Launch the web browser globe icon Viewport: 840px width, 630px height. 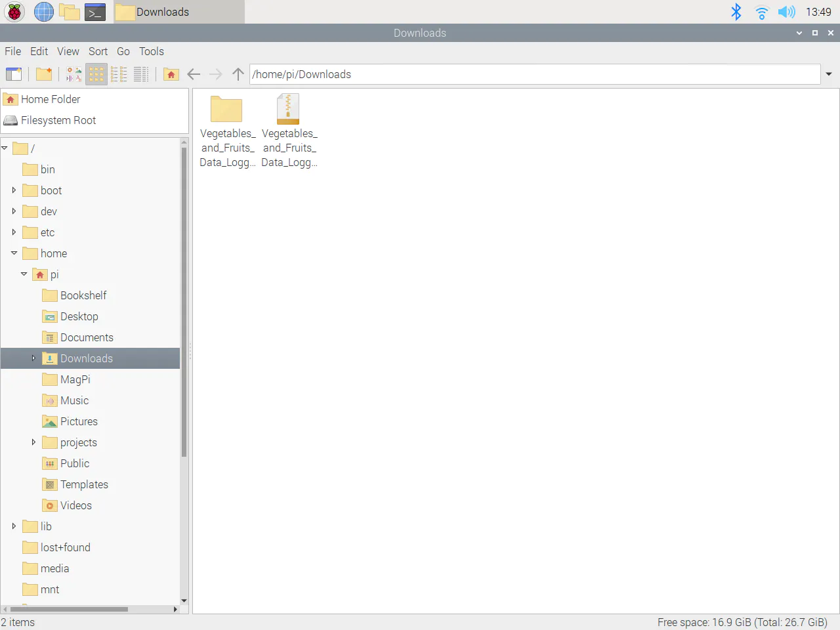(43, 12)
